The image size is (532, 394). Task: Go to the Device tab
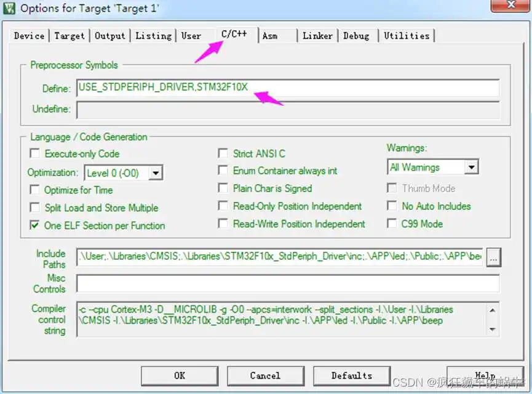point(29,36)
